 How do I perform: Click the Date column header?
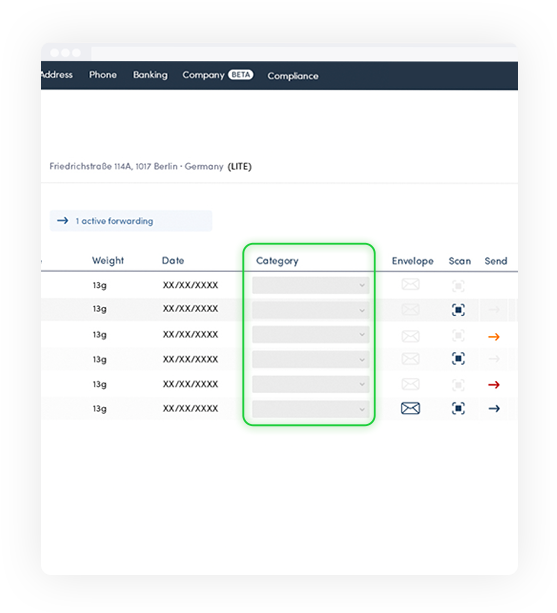tap(173, 260)
